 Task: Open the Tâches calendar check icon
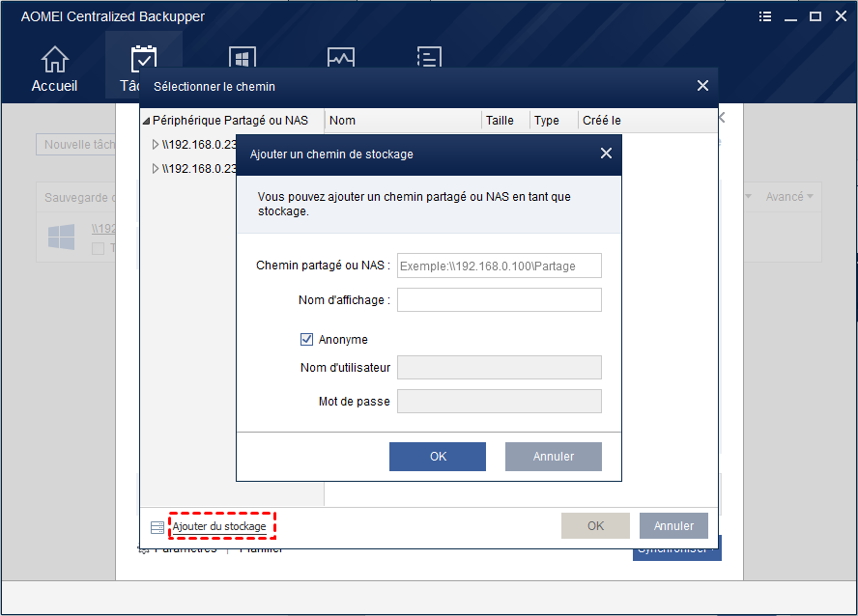click(x=144, y=59)
